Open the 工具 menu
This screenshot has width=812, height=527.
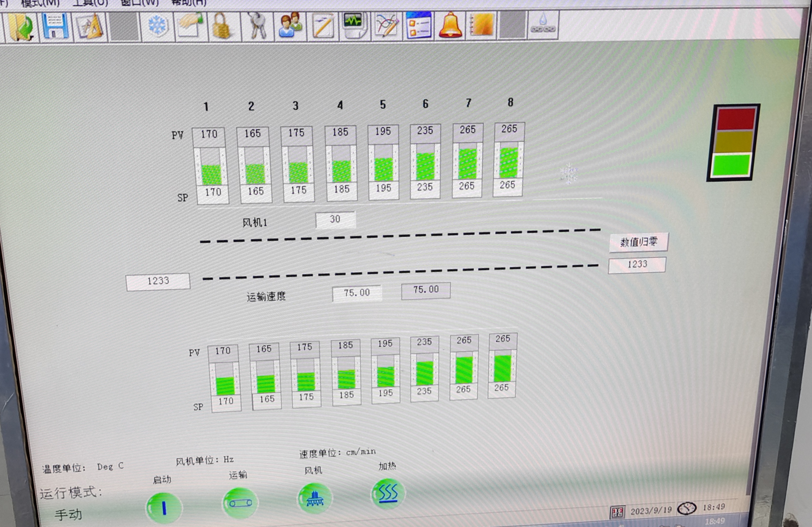coord(90,3)
